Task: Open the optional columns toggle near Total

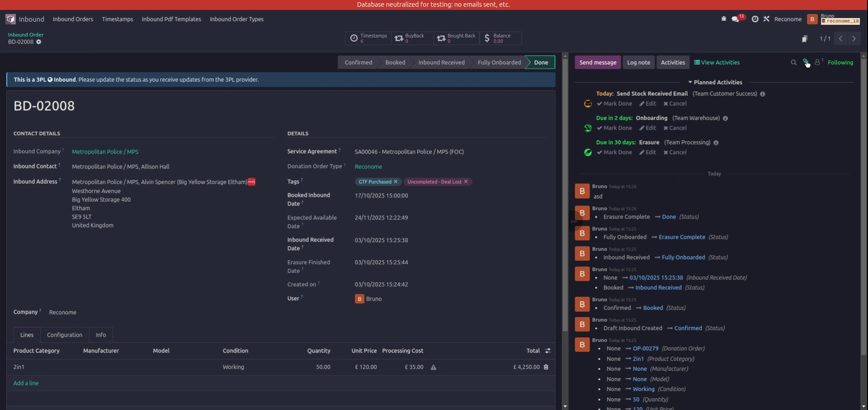Action: (x=548, y=350)
